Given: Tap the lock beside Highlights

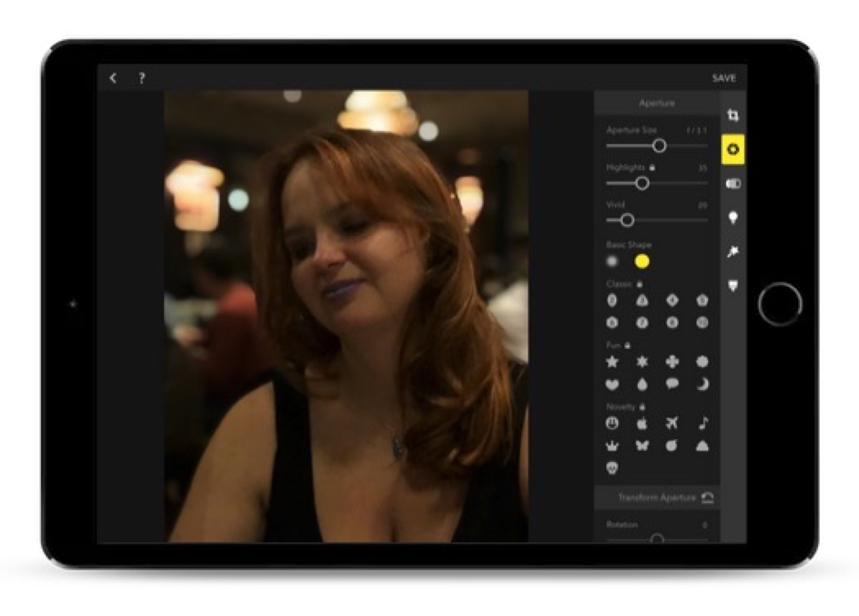Looking at the screenshot, I should [652, 167].
